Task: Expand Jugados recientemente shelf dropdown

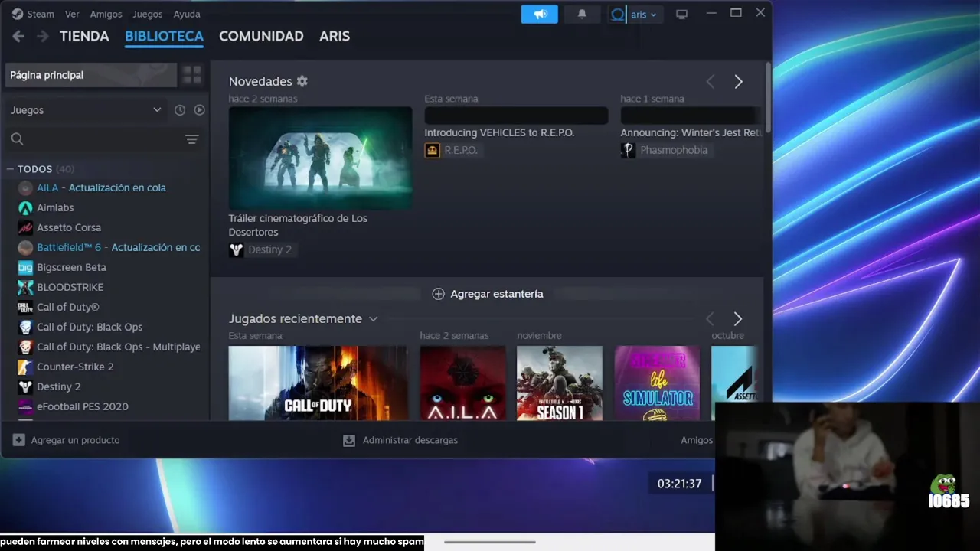Action: pos(373,319)
